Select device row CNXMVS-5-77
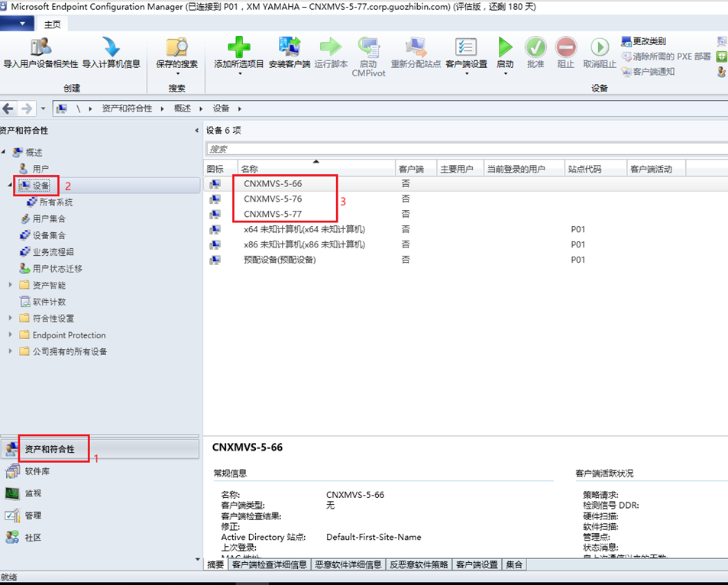The image size is (728, 585). click(466, 214)
